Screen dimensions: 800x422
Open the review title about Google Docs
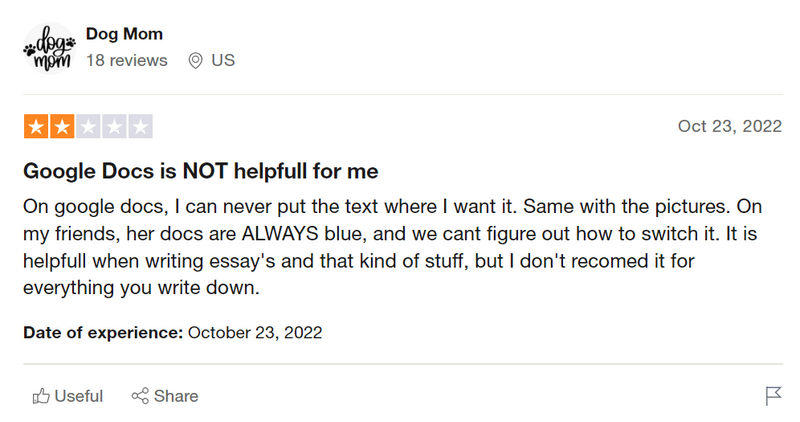click(x=201, y=171)
